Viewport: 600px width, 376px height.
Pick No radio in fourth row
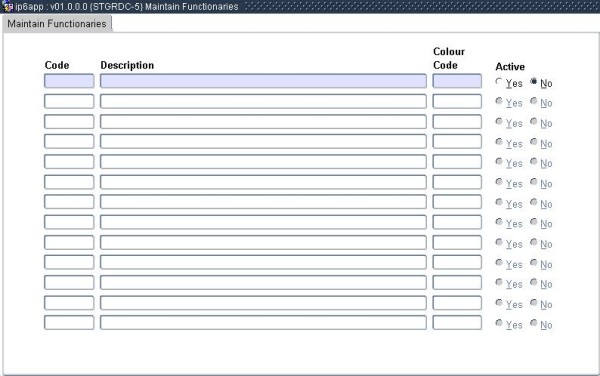[x=534, y=142]
